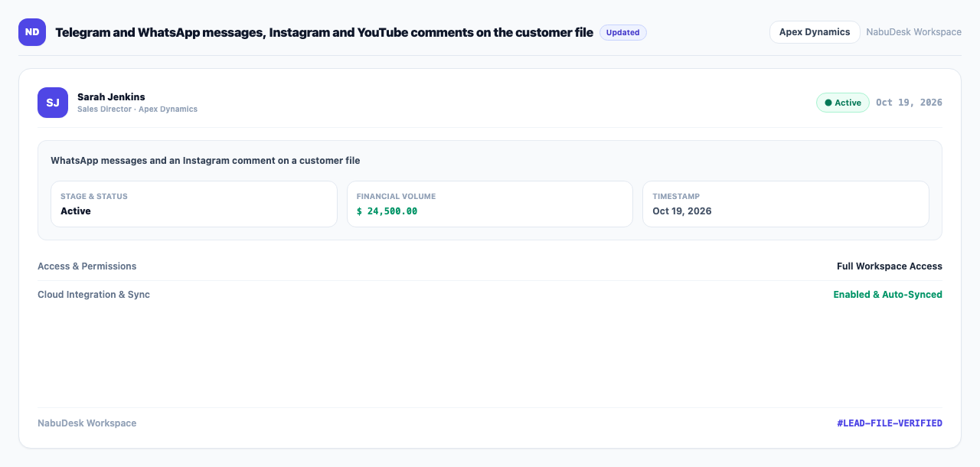Click the ND workspace logo icon
980x467 pixels.
[32, 32]
